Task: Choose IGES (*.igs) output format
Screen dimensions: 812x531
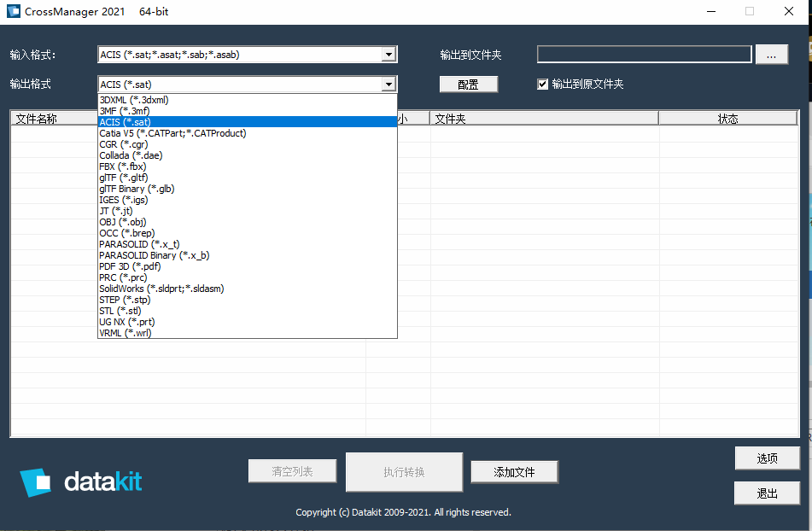Action: (x=248, y=200)
